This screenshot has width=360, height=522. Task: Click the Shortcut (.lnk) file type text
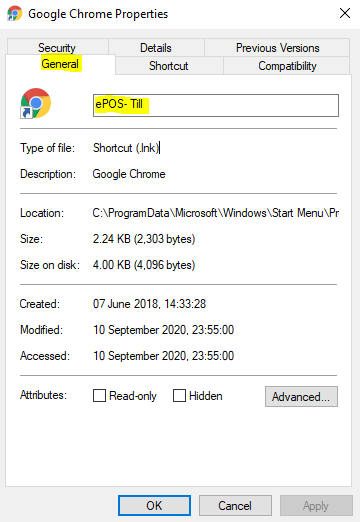[126, 148]
